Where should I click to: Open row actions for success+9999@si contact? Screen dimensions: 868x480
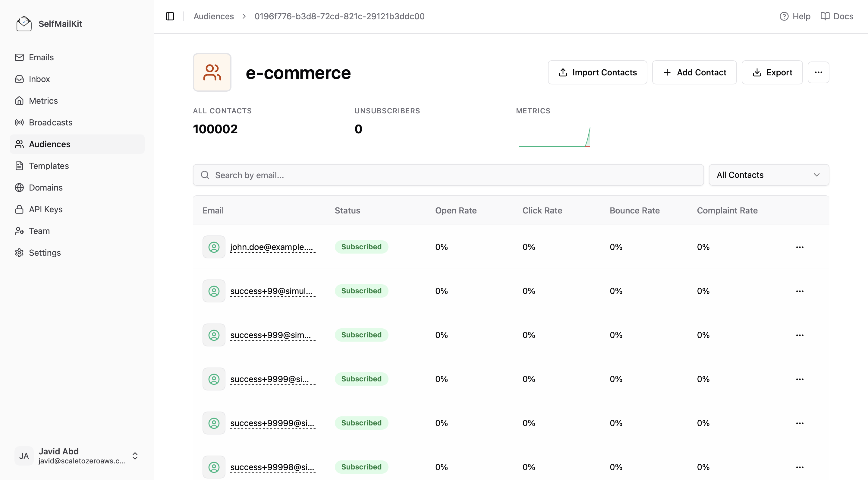tap(800, 379)
